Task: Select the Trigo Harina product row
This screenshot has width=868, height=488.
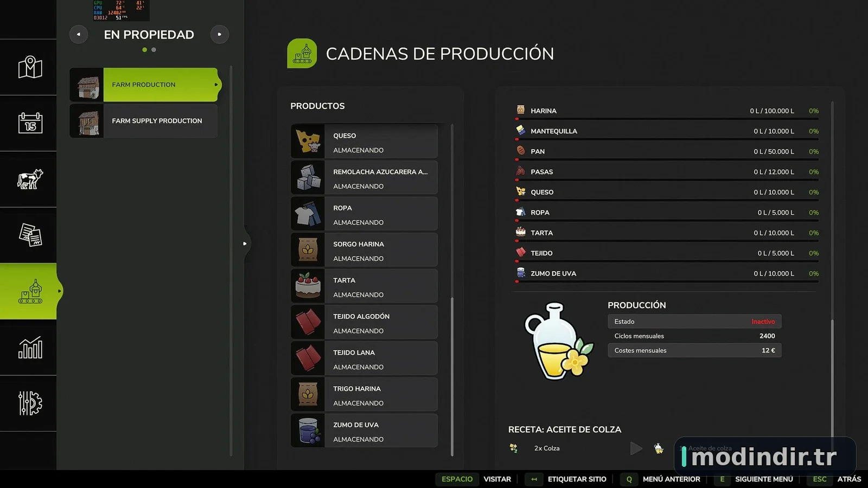Action: click(364, 395)
